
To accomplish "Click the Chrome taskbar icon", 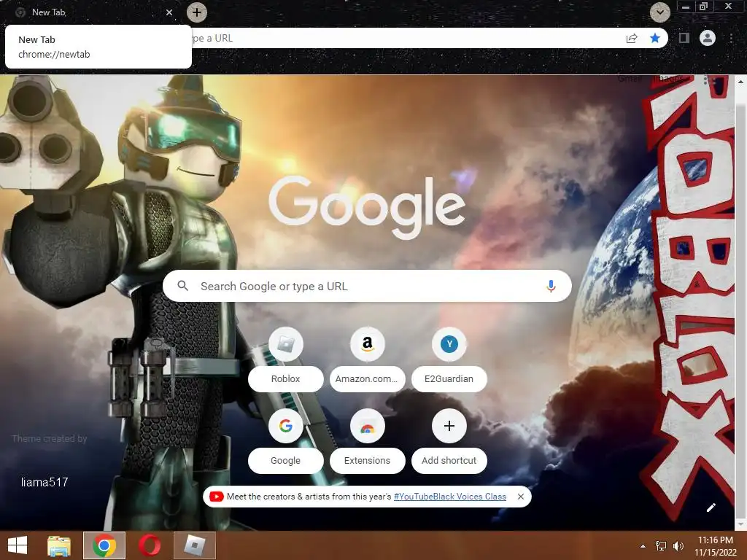I will pyautogui.click(x=104, y=545).
